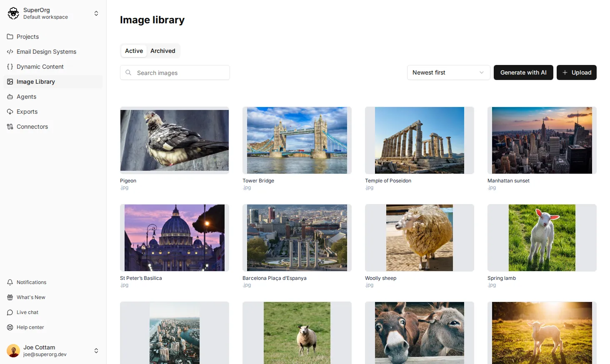Click the Exports cloud icon
This screenshot has width=610, height=364.
(x=10, y=112)
